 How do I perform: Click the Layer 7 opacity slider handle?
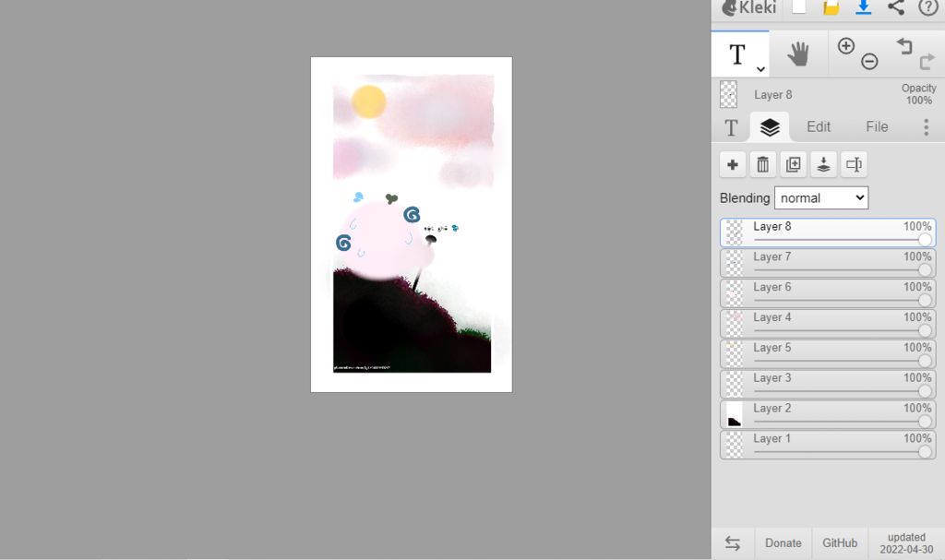(x=925, y=270)
